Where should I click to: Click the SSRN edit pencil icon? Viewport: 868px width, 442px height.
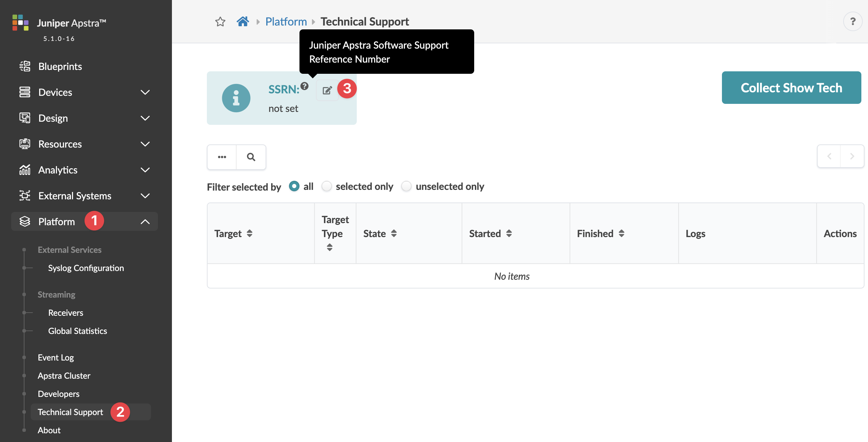327,90
